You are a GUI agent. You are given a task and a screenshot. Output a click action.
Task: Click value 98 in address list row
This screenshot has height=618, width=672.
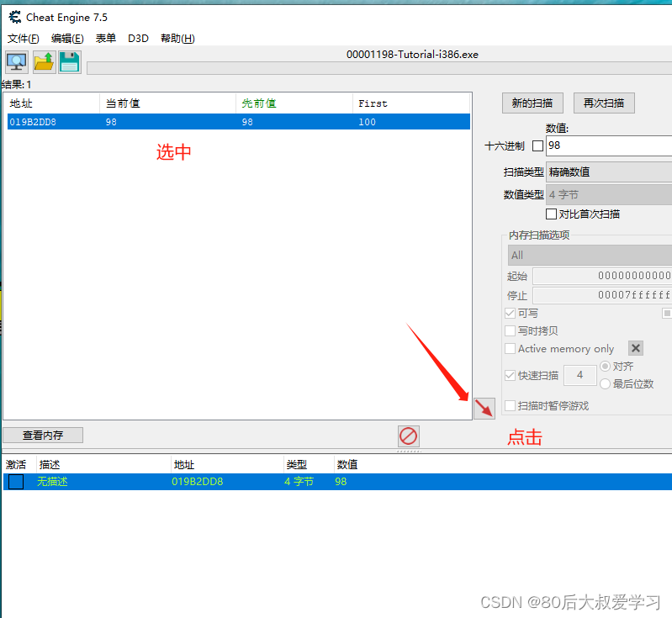(x=341, y=482)
